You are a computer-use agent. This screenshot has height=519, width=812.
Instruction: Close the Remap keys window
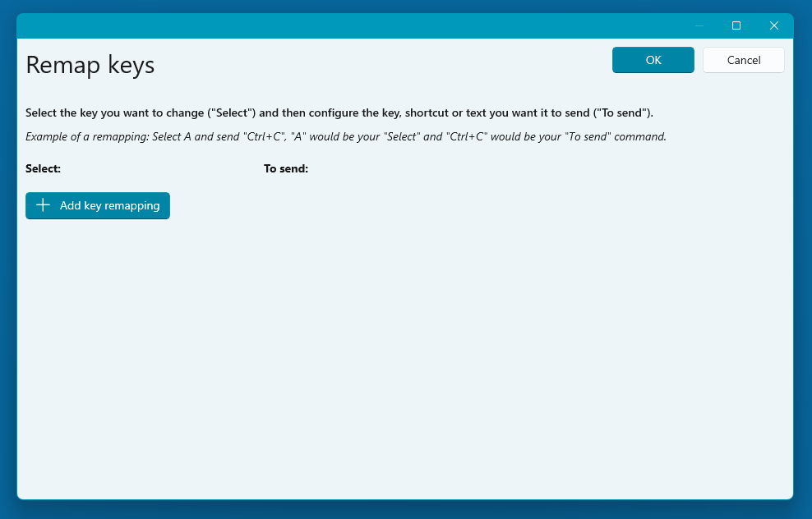point(773,25)
